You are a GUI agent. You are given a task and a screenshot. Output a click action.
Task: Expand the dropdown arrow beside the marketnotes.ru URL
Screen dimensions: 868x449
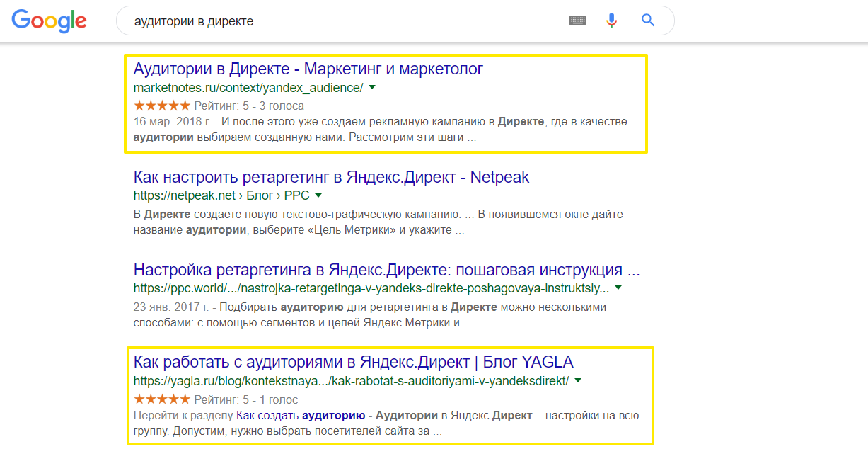(x=372, y=88)
